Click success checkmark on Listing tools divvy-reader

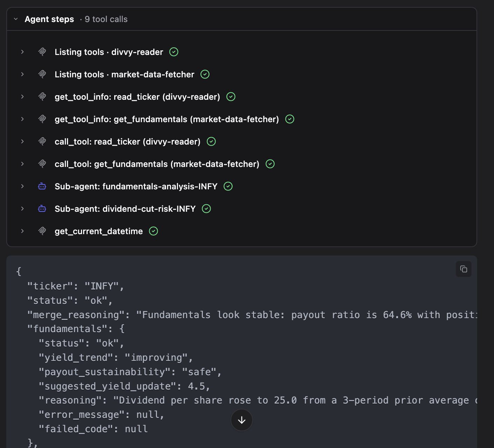[174, 52]
